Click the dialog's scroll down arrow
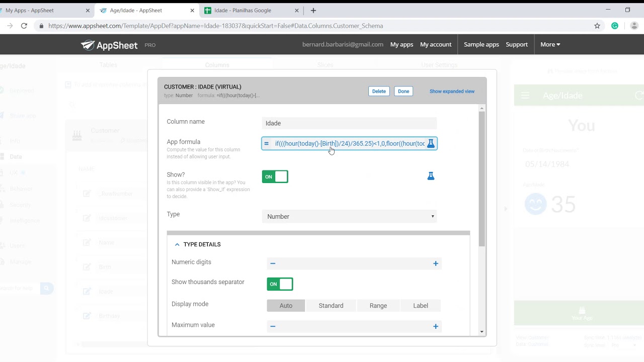The height and width of the screenshot is (362, 644). (x=482, y=332)
